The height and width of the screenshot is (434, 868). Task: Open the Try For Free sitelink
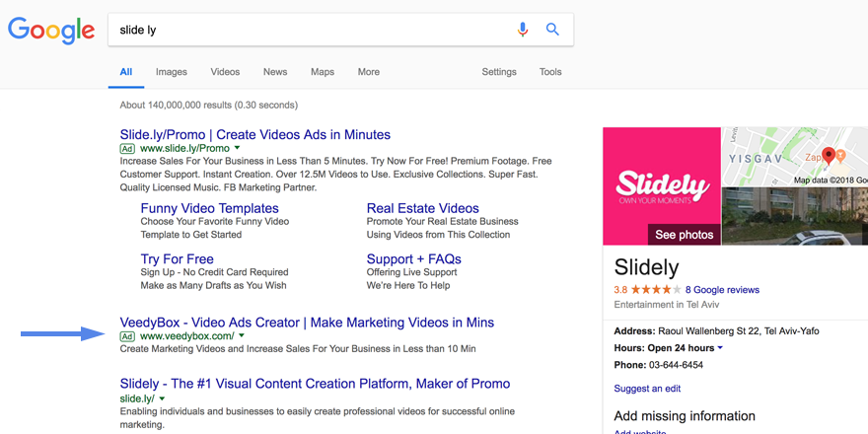(x=178, y=259)
